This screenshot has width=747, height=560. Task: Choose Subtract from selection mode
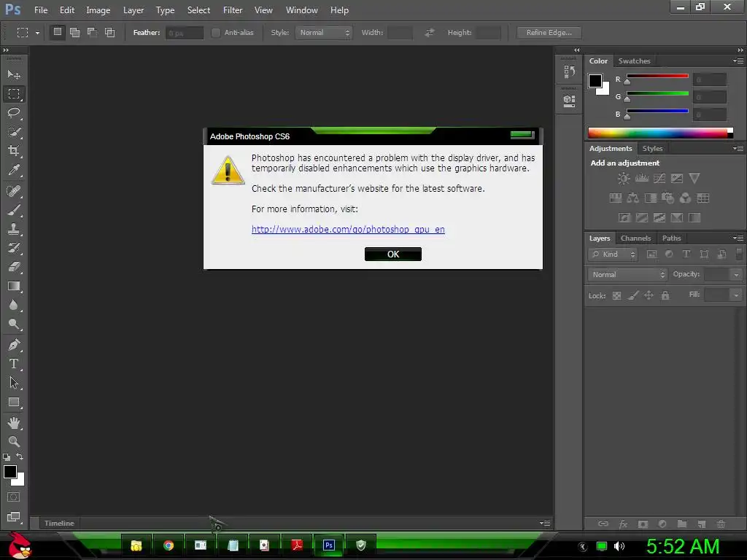tap(93, 32)
